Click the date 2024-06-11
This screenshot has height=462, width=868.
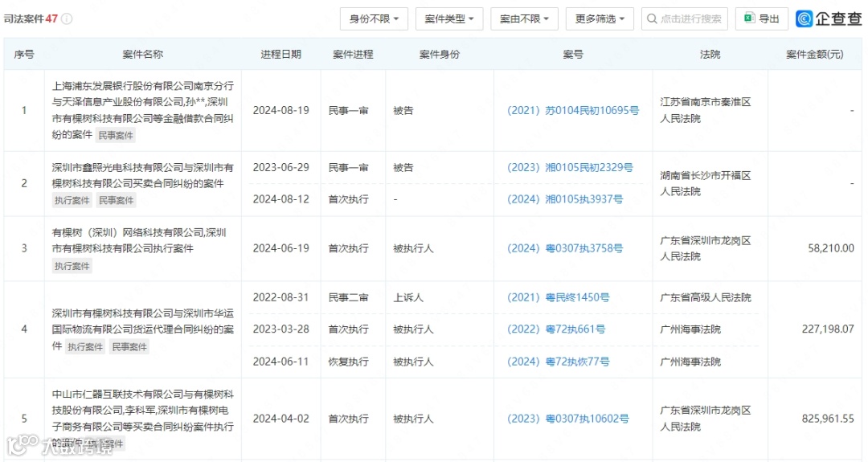coord(280,362)
